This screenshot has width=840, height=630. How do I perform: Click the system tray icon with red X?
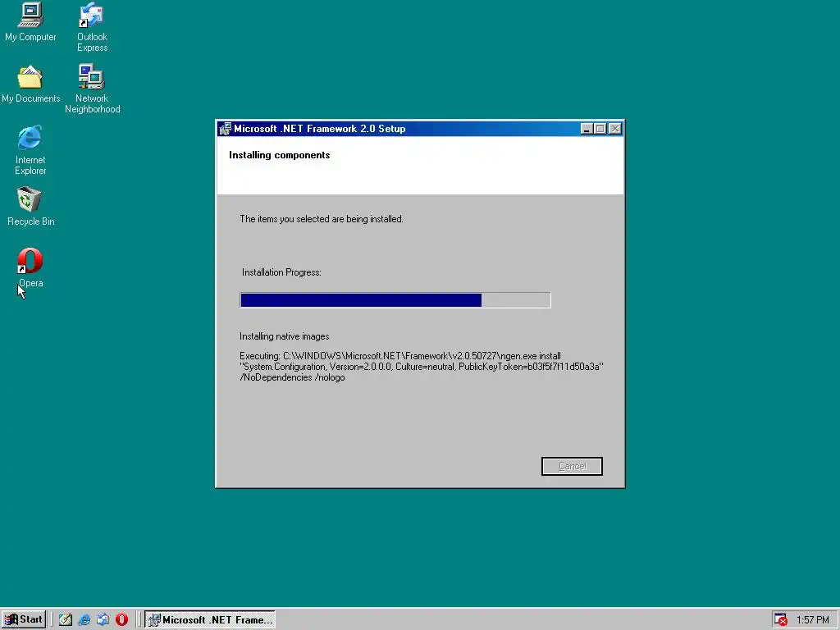tap(781, 620)
